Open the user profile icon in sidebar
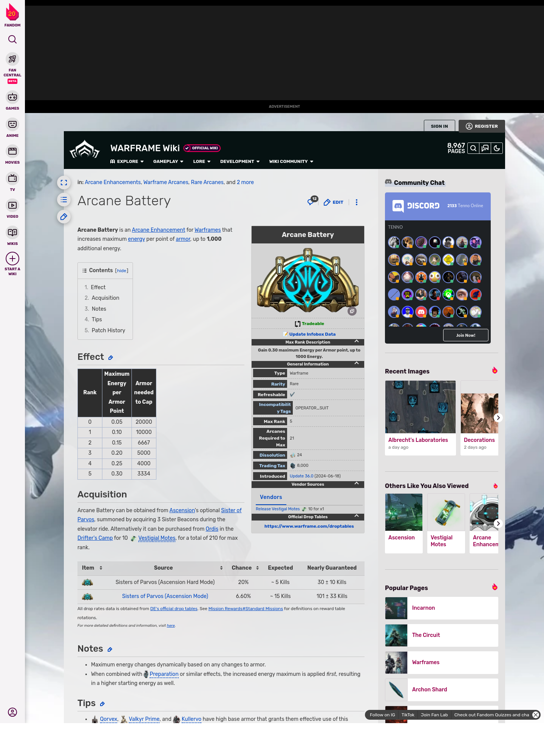Screen dimensions: 544x756 (12, 712)
